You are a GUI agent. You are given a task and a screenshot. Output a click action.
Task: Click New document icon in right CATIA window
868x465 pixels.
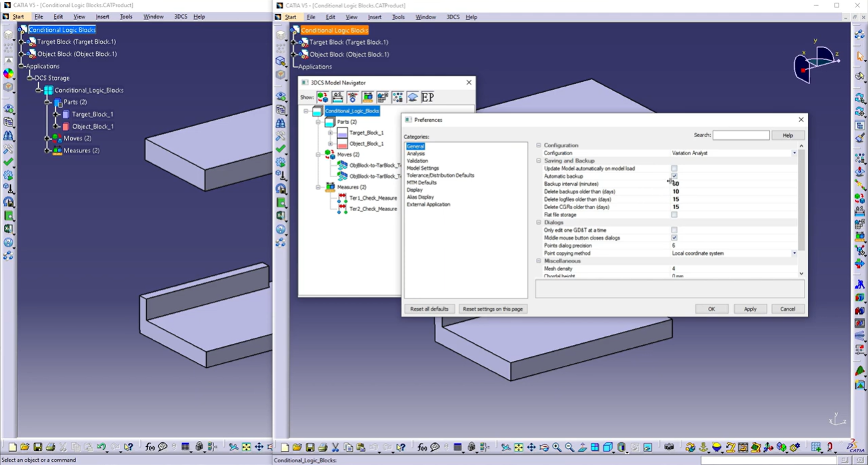tap(285, 448)
